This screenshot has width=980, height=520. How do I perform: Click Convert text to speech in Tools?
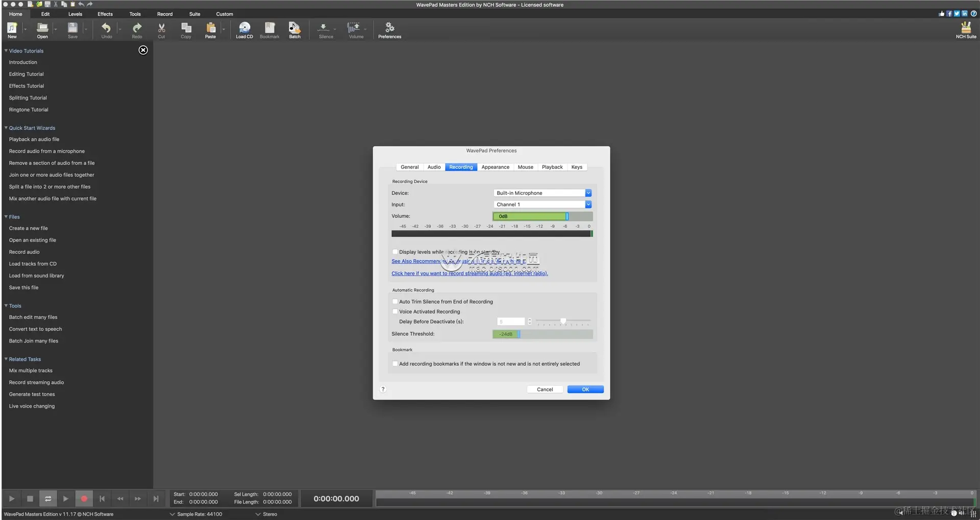(35, 329)
